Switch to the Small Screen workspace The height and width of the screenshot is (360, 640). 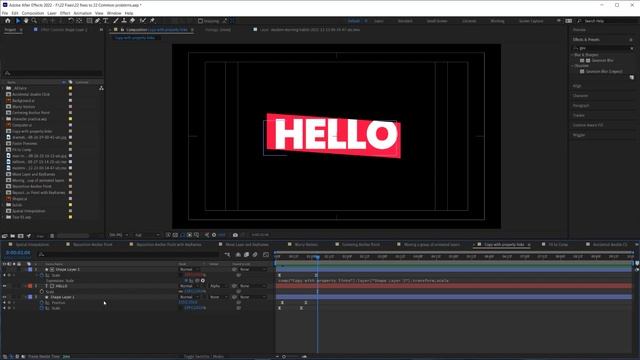(437, 21)
